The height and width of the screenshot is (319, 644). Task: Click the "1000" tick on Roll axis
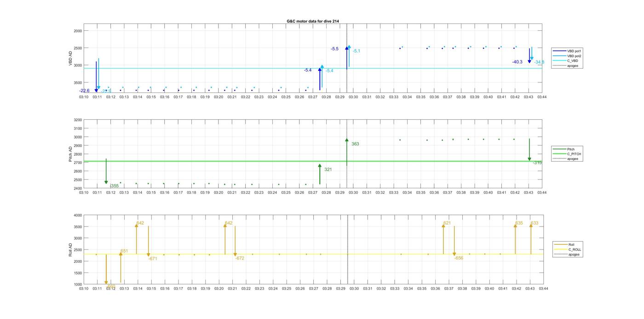(x=78, y=284)
